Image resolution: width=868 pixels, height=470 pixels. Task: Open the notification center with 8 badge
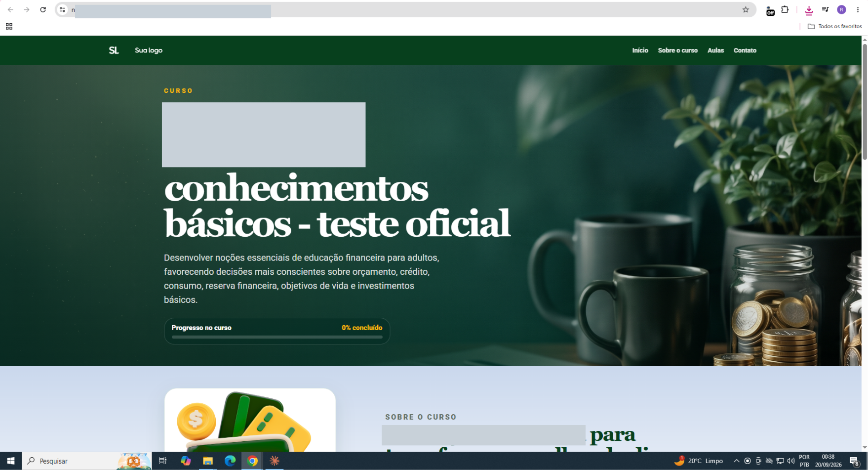pos(855,462)
